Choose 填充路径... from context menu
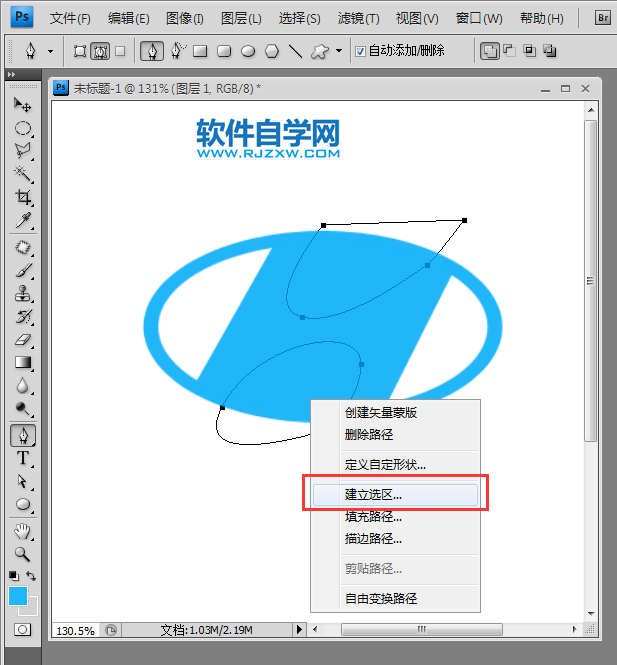 tap(373, 517)
